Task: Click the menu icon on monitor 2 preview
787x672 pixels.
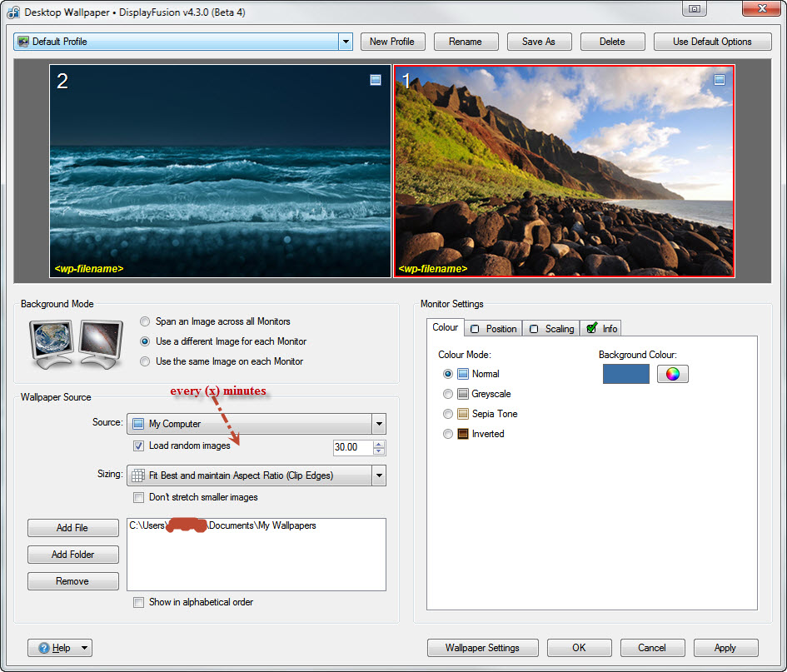Action: click(376, 80)
